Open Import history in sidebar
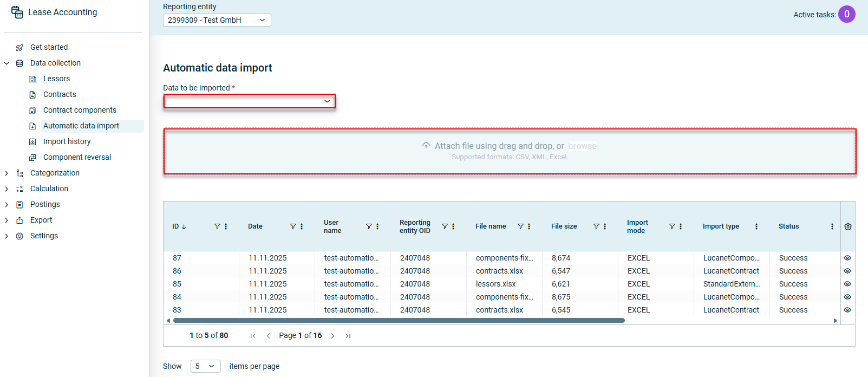The image size is (868, 377). coord(67,141)
